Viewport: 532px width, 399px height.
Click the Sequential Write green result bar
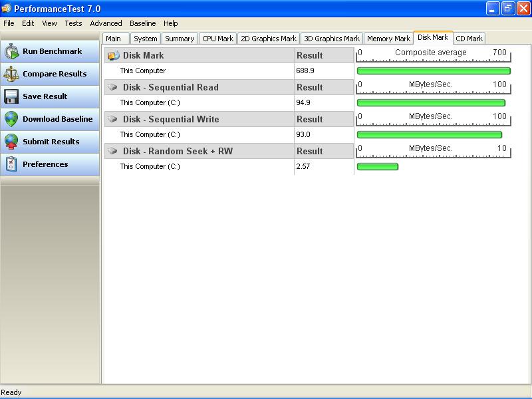[429, 134]
